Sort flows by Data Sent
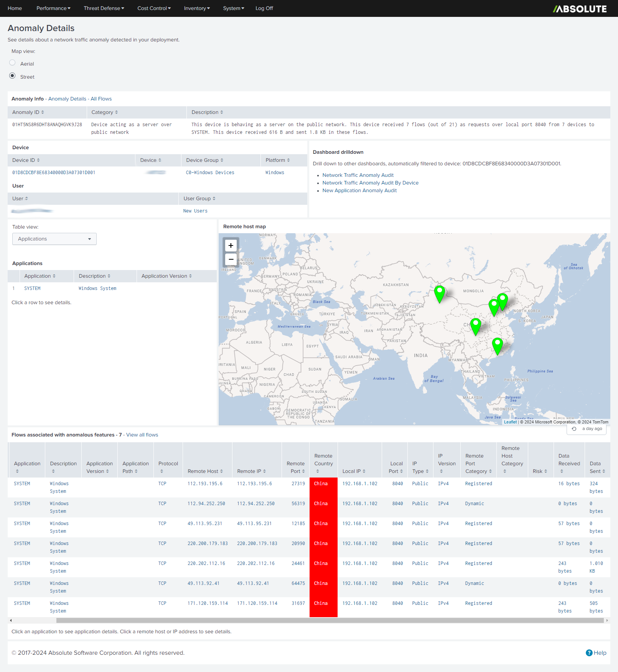 (x=597, y=468)
